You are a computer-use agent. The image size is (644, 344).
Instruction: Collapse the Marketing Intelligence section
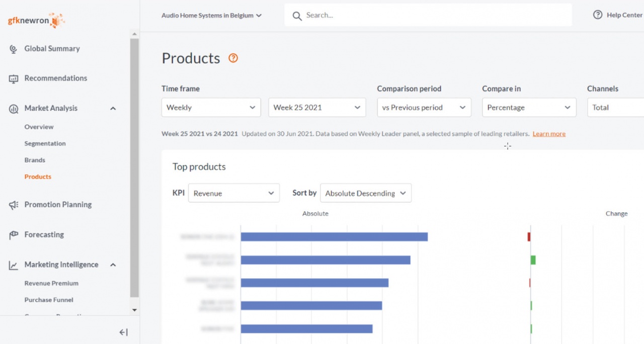113,265
